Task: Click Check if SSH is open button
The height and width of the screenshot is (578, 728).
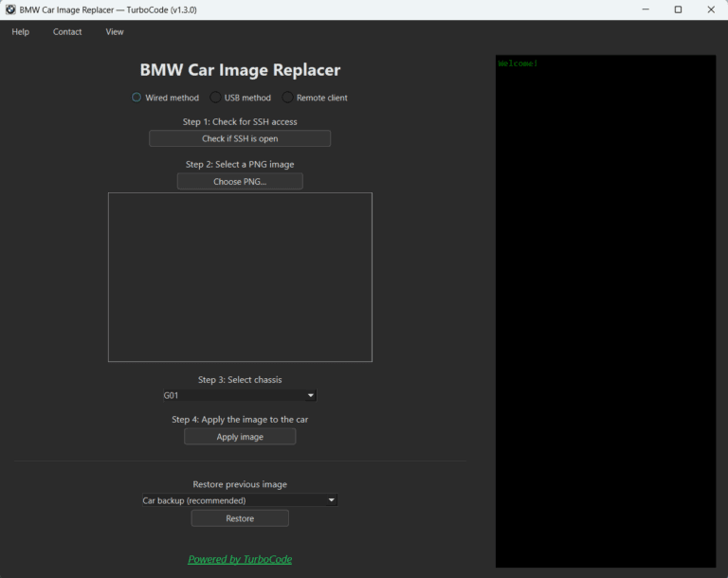Action: pos(240,138)
